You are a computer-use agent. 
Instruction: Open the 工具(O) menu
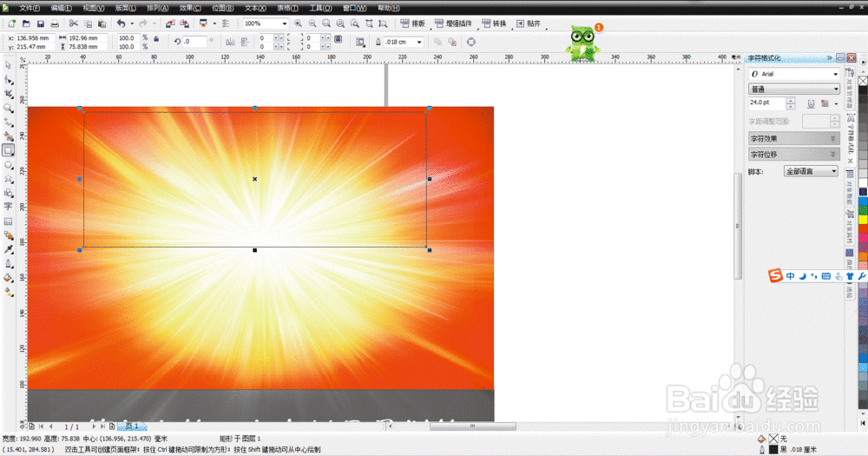[x=320, y=9]
